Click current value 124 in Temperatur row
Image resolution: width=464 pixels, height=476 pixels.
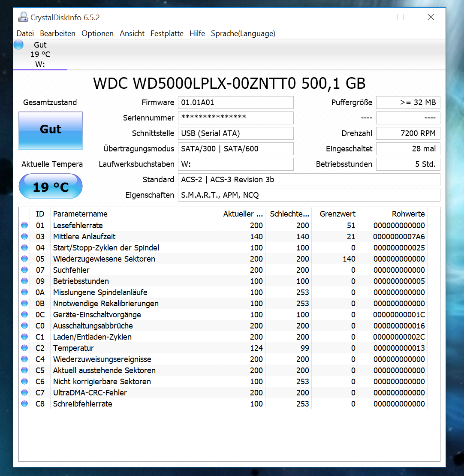click(256, 348)
